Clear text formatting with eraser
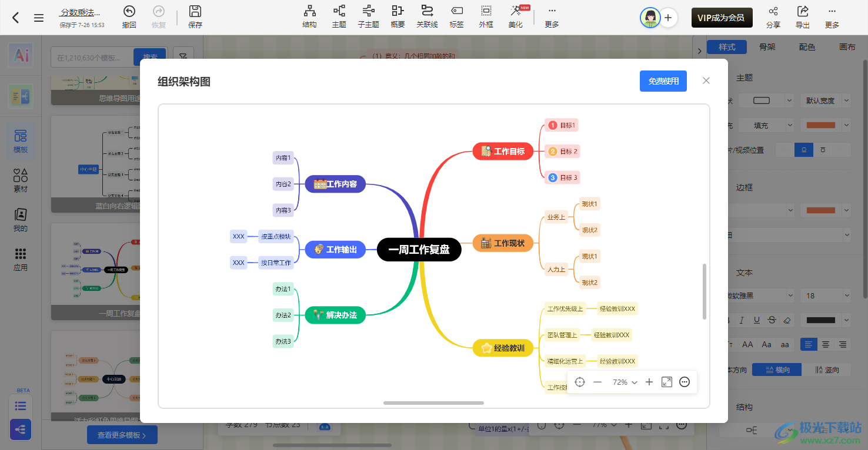Viewport: 868px width, 450px height. (788, 320)
